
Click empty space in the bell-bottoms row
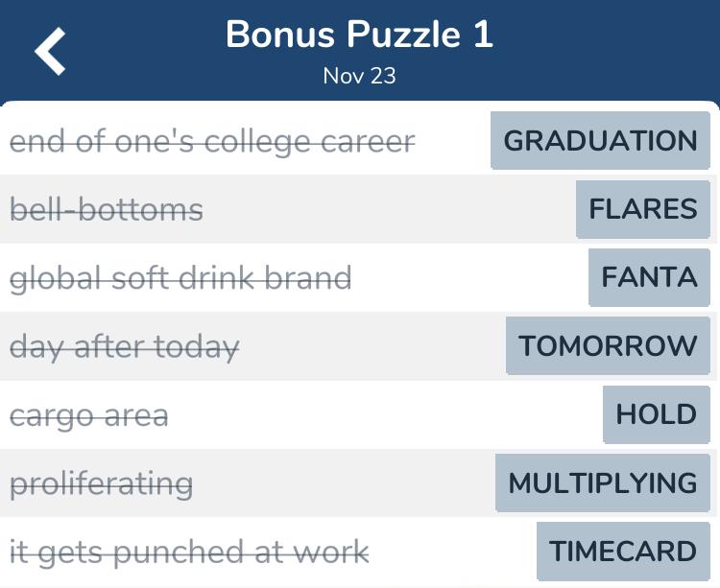pyautogui.click(x=390, y=209)
